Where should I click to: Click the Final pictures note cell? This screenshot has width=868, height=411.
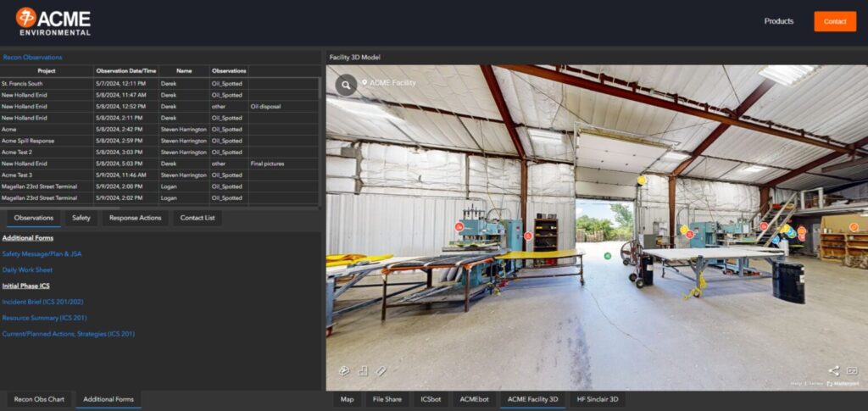click(x=283, y=164)
